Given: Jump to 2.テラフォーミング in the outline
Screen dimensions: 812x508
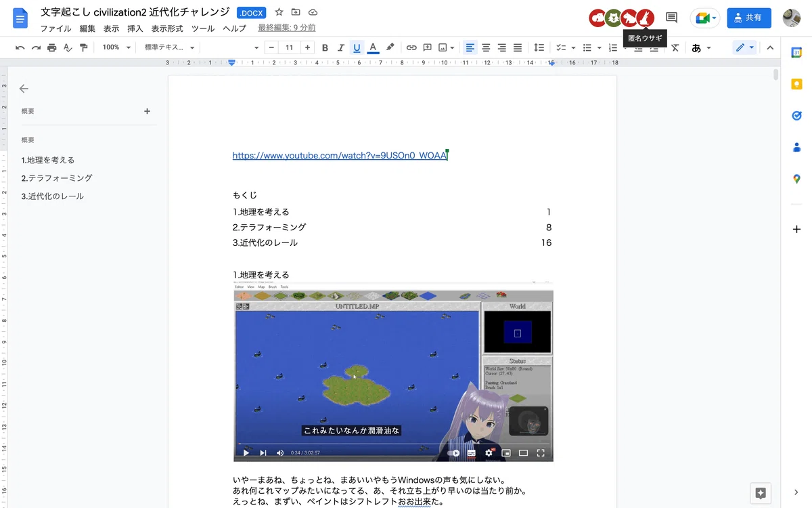Looking at the screenshot, I should click(57, 178).
